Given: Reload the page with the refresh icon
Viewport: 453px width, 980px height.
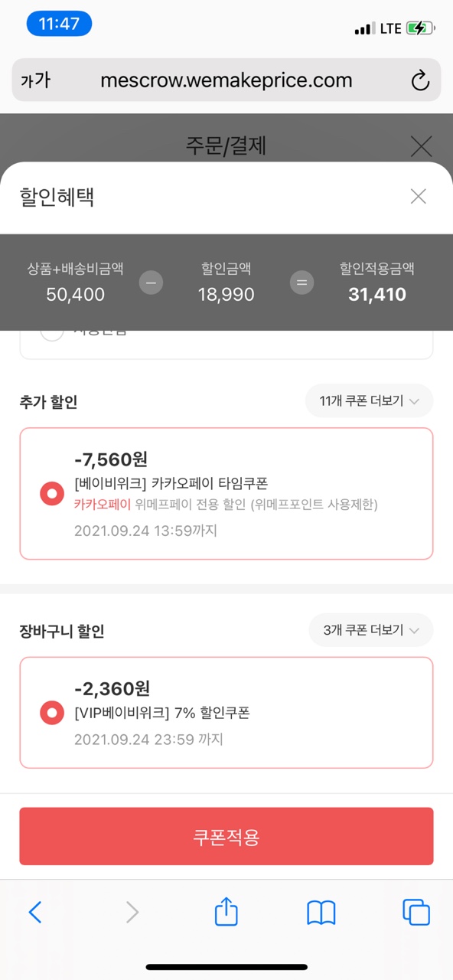Looking at the screenshot, I should click(420, 80).
